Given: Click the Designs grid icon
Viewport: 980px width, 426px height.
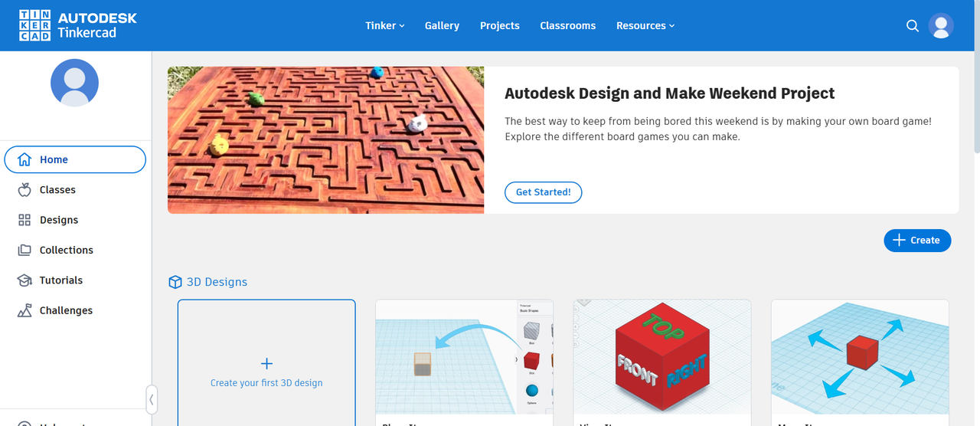Looking at the screenshot, I should point(24,220).
